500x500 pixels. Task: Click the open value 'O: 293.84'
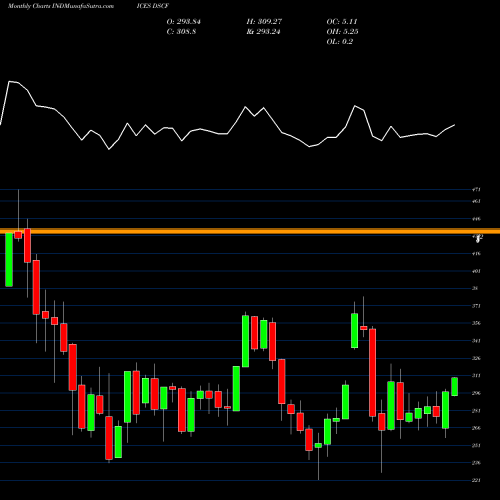coord(184,22)
